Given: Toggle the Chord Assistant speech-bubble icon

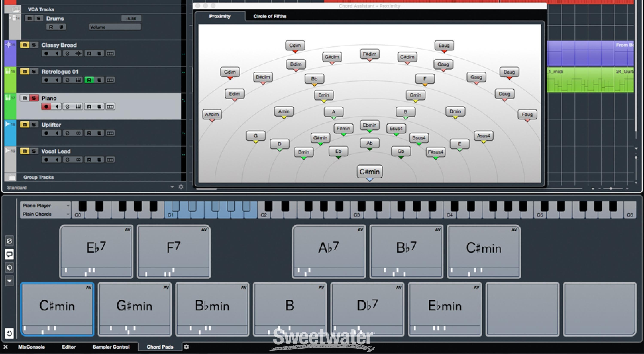Looking at the screenshot, I should click(9, 254).
